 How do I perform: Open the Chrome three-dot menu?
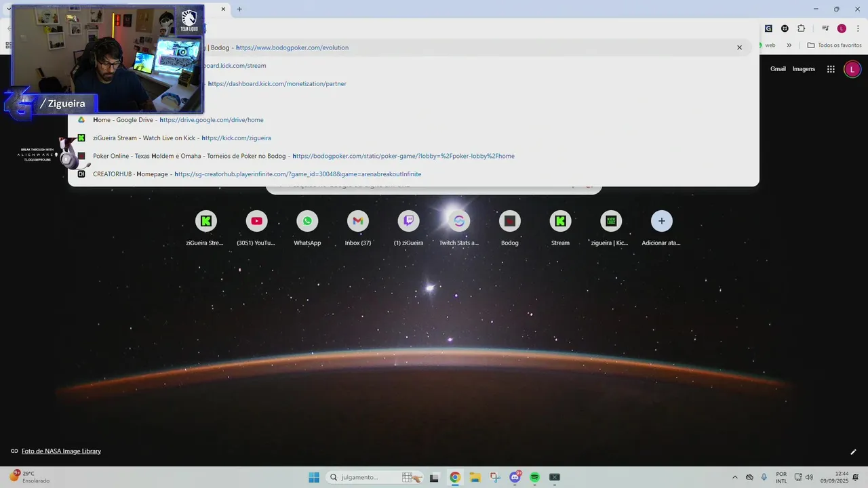click(x=858, y=28)
